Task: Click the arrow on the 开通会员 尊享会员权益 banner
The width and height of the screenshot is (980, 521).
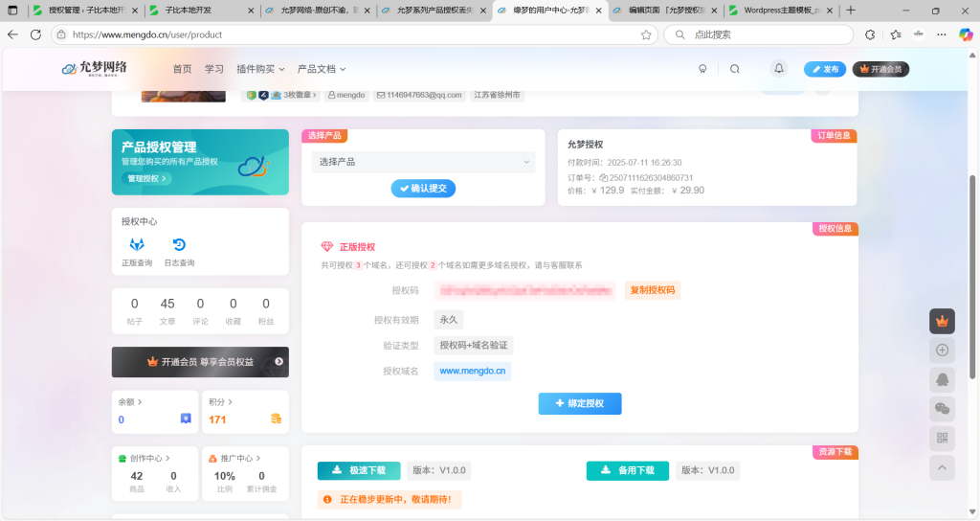Action: (278, 361)
